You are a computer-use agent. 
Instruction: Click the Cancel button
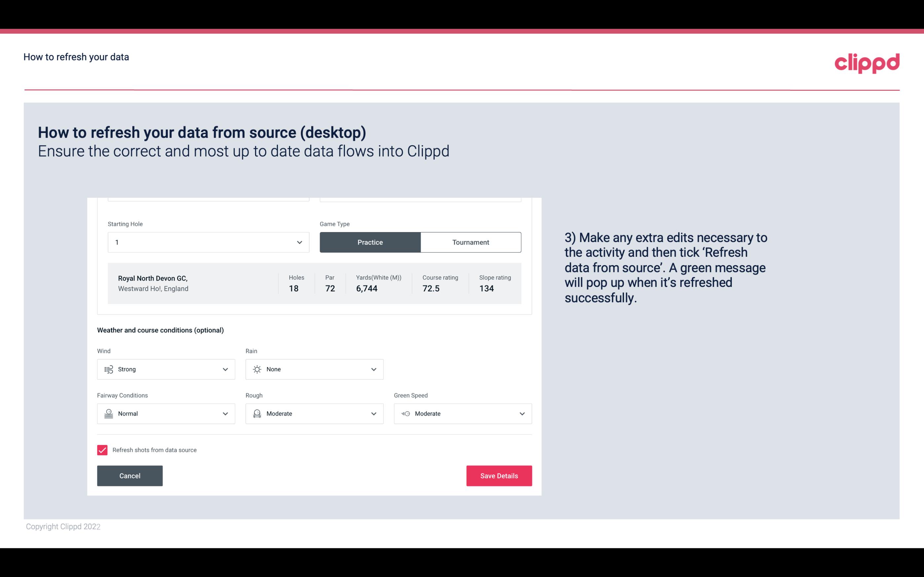point(130,475)
